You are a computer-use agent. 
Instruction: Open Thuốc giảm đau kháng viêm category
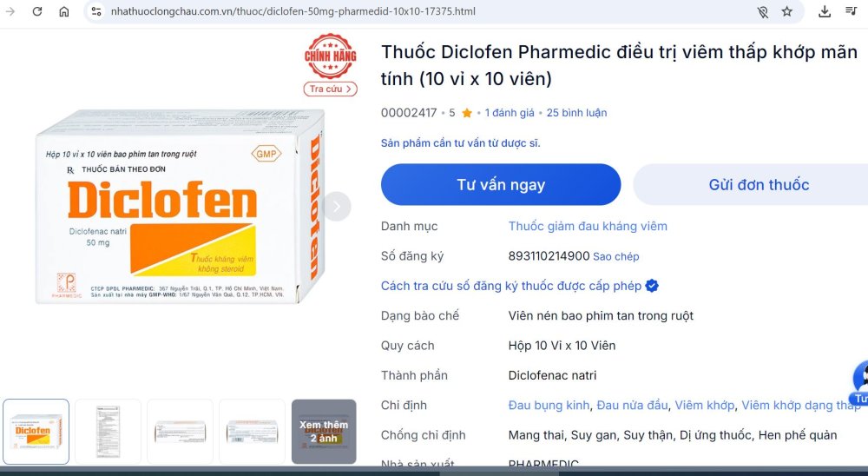[x=588, y=226]
